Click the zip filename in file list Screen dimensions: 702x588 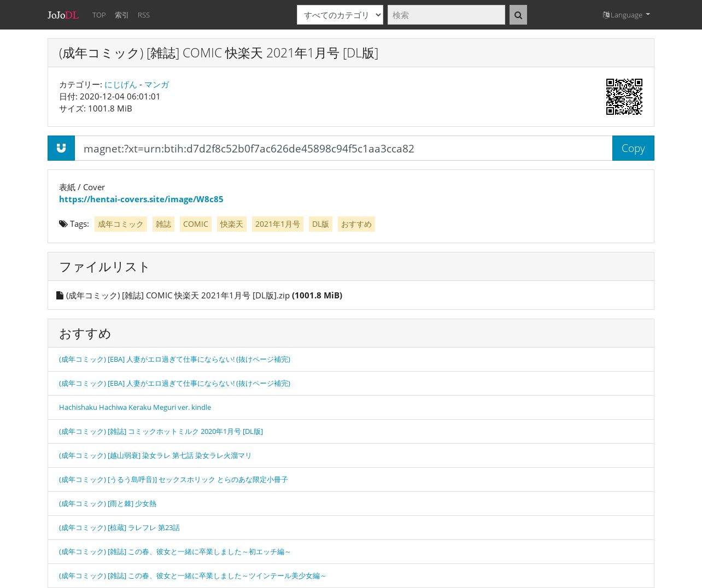tap(178, 295)
